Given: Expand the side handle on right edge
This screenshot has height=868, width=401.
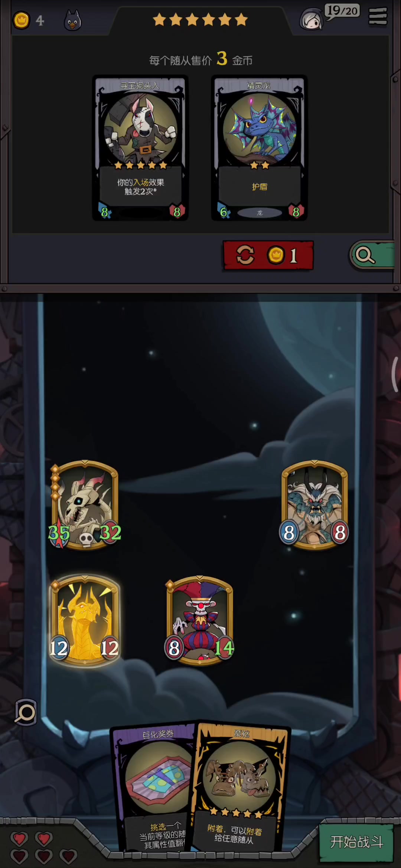Looking at the screenshot, I should click(395, 375).
